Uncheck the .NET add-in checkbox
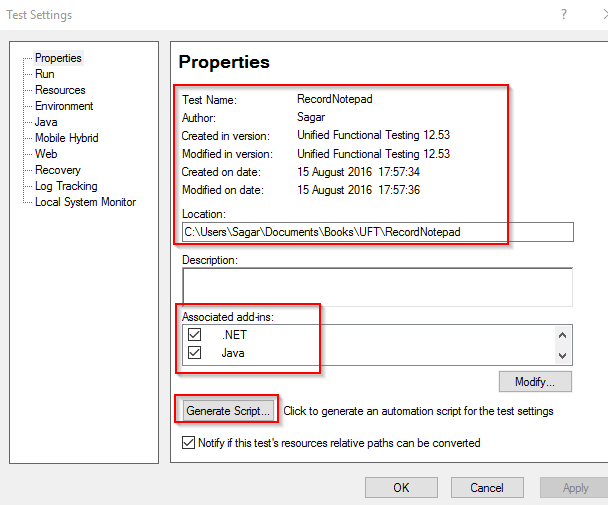The image size is (608, 505). (x=194, y=334)
